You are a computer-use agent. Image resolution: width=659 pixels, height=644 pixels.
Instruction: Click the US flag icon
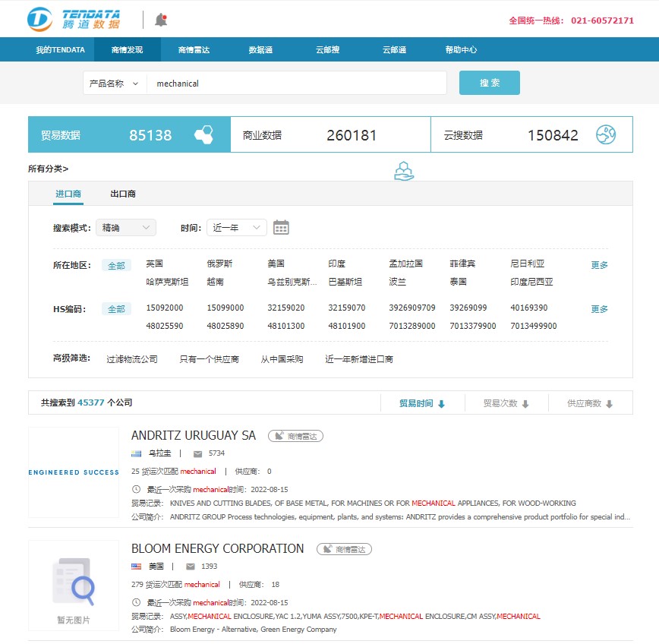[136, 567]
